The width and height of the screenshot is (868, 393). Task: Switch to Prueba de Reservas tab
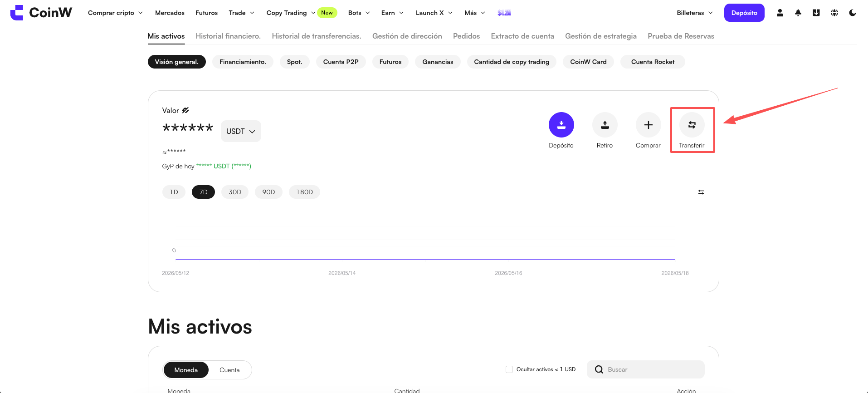(681, 36)
